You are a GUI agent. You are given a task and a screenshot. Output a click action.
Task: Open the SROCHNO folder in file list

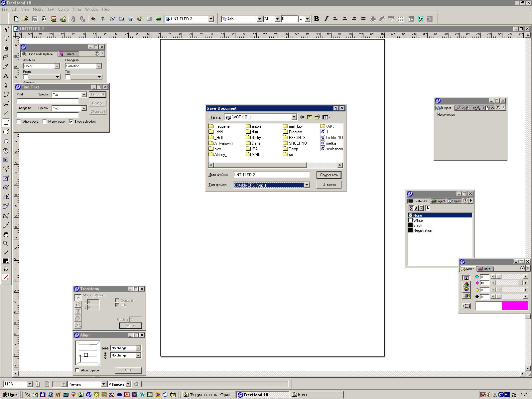click(295, 143)
